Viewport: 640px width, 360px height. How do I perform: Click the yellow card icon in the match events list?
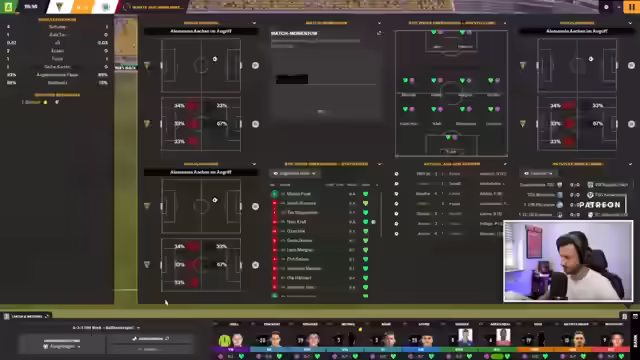click(45, 102)
